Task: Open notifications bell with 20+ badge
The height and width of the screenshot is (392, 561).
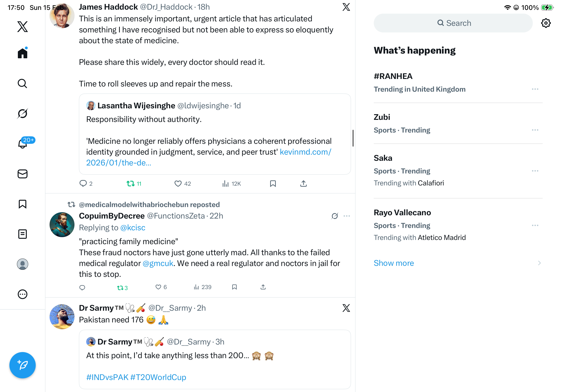Action: (23, 143)
